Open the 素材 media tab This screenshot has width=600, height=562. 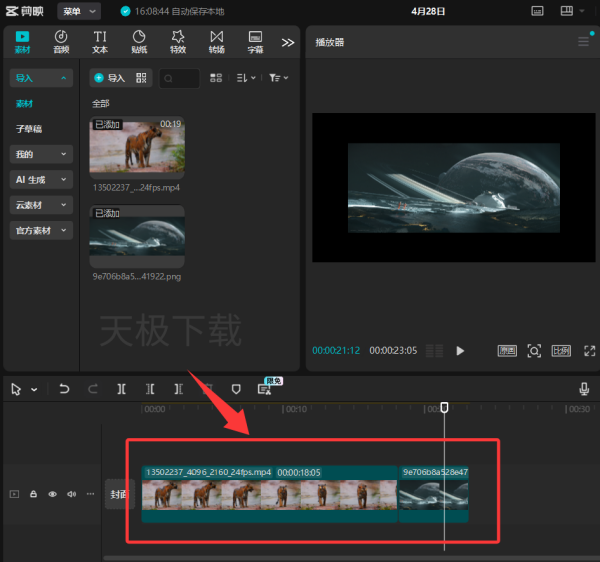[22, 42]
